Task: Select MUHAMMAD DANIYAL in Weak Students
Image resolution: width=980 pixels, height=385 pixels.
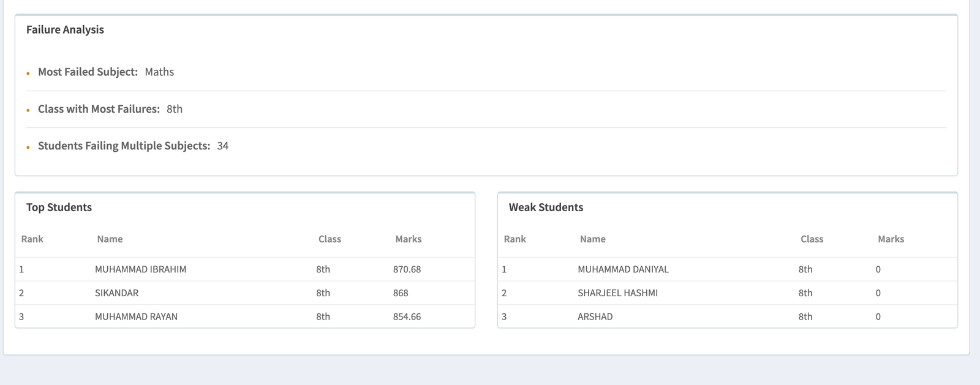Action: [x=623, y=269]
